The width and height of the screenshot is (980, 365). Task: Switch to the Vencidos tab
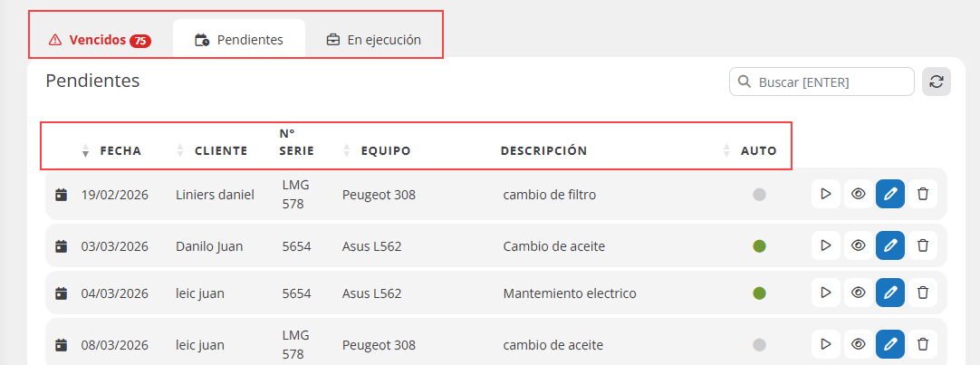(100, 40)
